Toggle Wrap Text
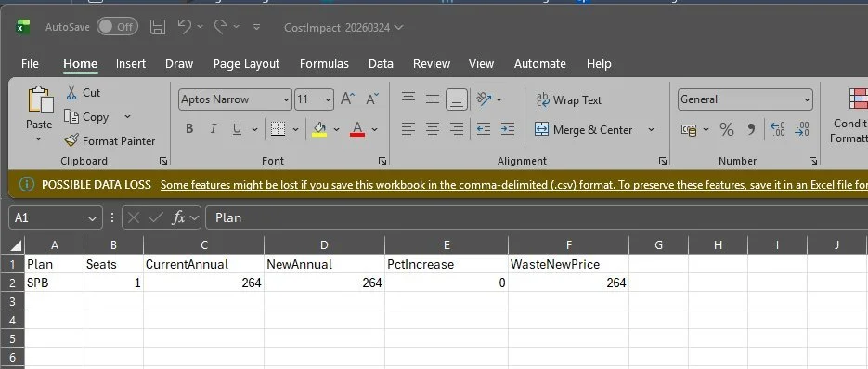This screenshot has height=369, width=868. click(568, 99)
